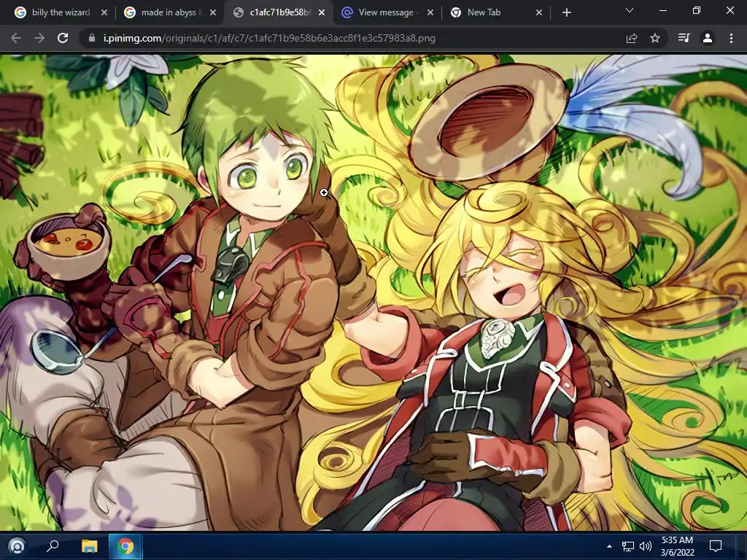This screenshot has height=560, width=747.
Task: Reload the current page
Action: tap(63, 38)
